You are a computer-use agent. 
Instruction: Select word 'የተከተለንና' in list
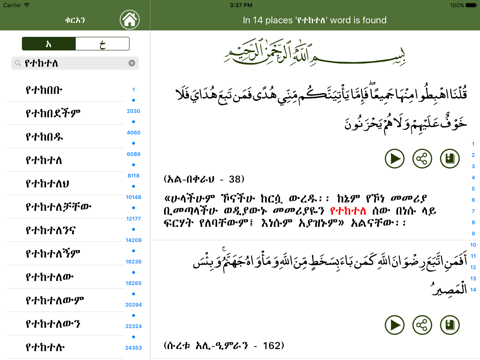66,230
